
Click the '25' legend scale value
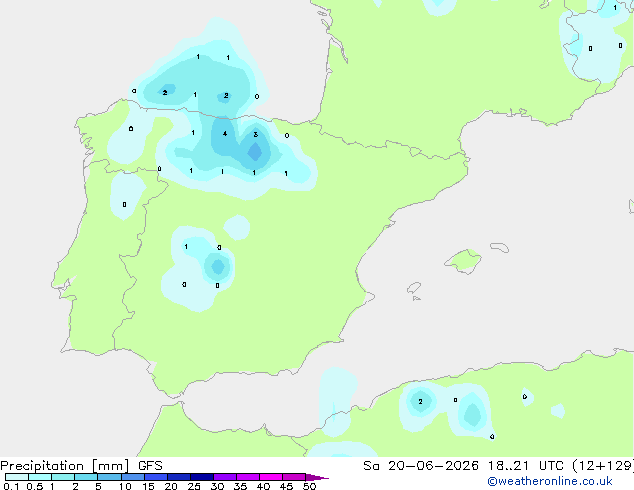[x=194, y=486]
